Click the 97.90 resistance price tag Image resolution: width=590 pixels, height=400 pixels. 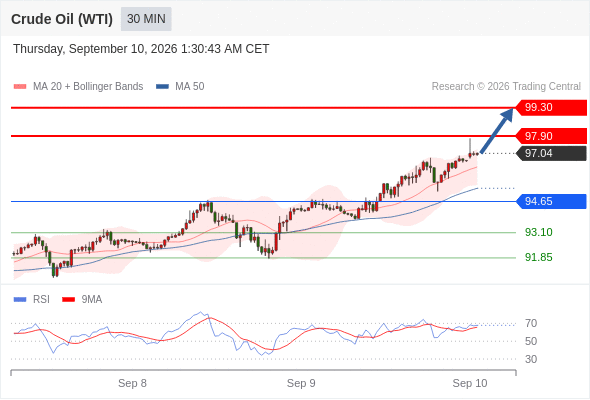pyautogui.click(x=551, y=136)
